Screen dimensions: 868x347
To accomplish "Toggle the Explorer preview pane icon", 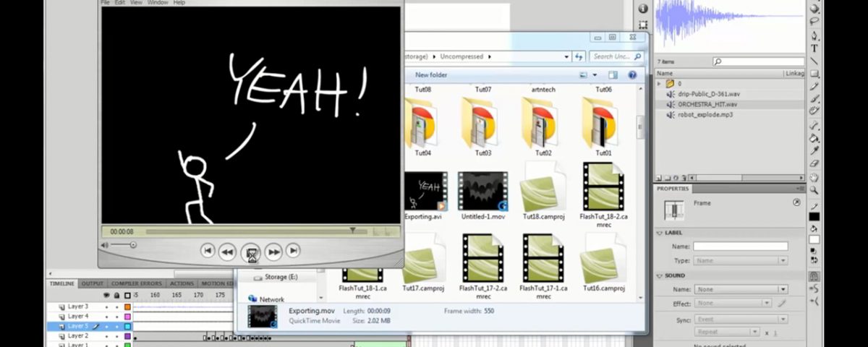I will coord(613,75).
